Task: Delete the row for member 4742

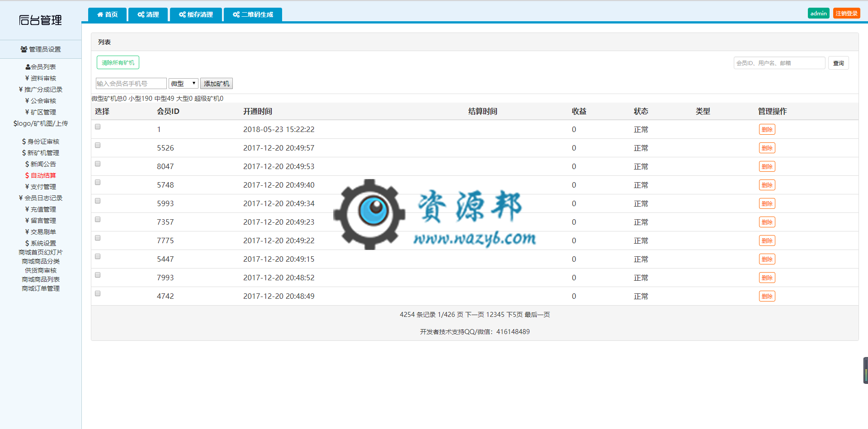Action: [767, 296]
